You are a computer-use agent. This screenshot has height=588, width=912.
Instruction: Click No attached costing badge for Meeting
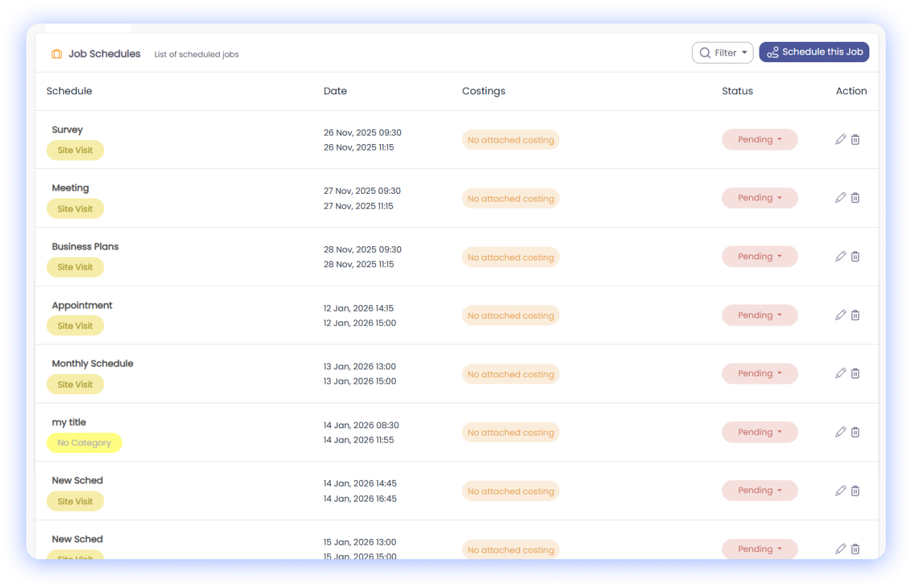pyautogui.click(x=510, y=198)
